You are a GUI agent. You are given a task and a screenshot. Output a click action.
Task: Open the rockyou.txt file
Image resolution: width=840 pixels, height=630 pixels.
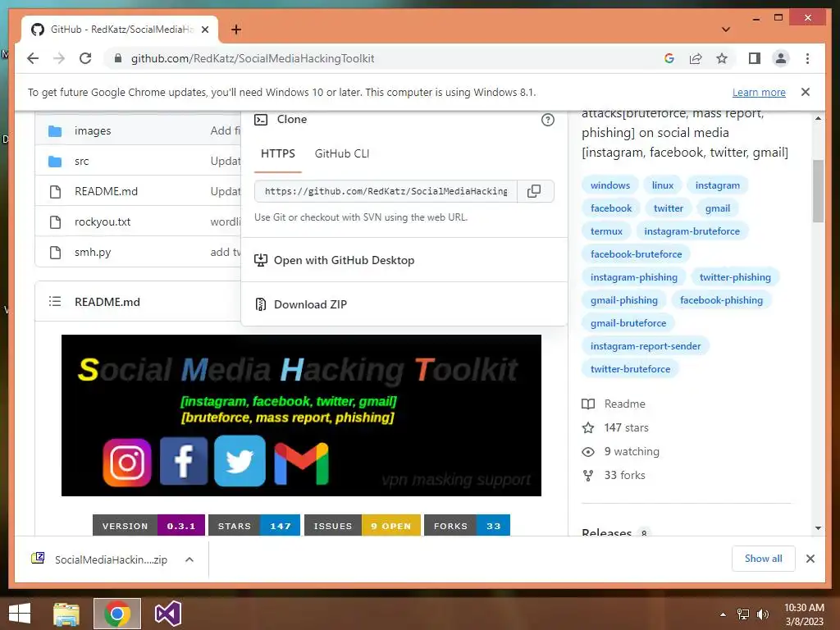coord(103,221)
